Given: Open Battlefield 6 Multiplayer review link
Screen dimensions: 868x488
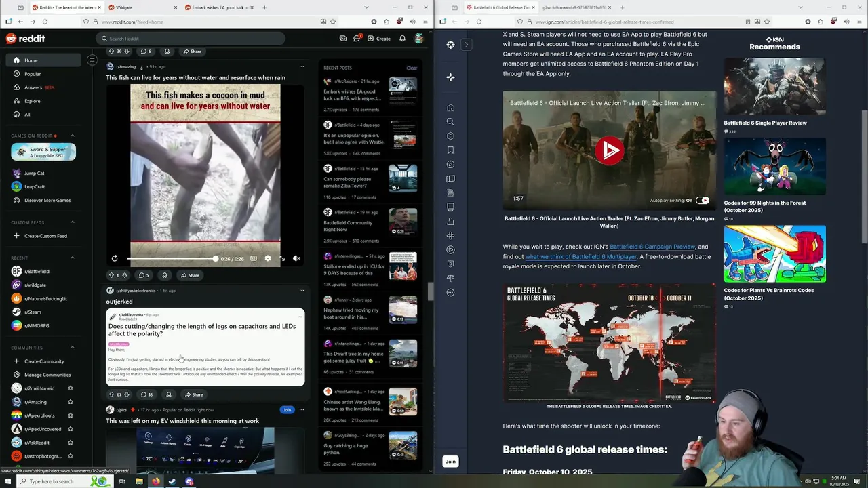Looking at the screenshot, I should point(581,257).
